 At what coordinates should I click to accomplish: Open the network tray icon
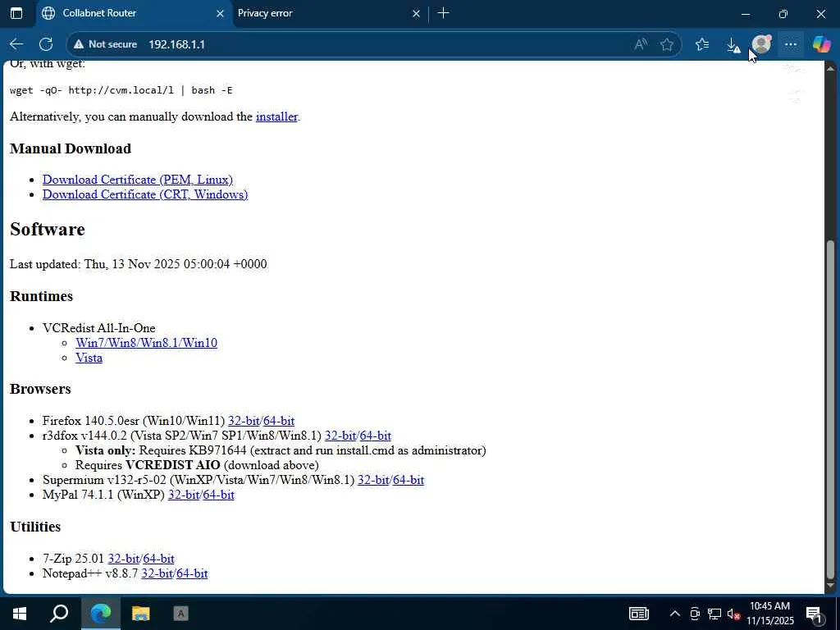pos(714,614)
